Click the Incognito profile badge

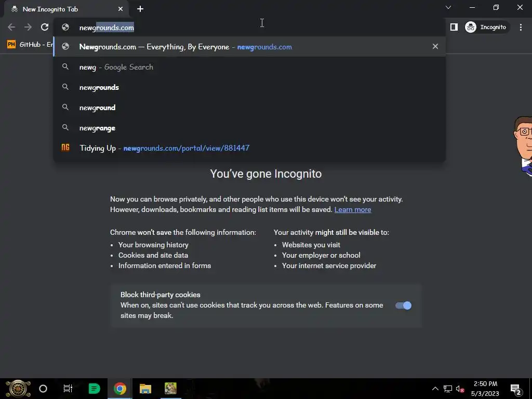486,27
